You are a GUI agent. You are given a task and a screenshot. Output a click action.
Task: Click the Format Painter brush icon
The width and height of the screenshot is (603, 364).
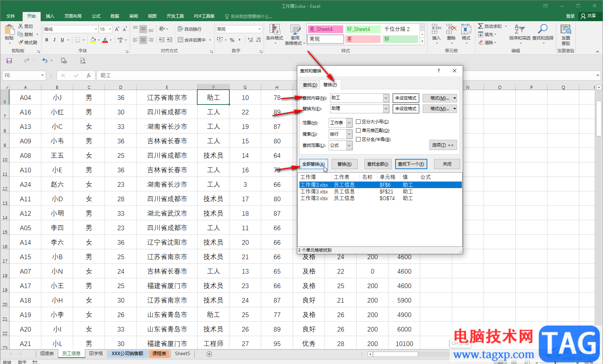click(21, 42)
